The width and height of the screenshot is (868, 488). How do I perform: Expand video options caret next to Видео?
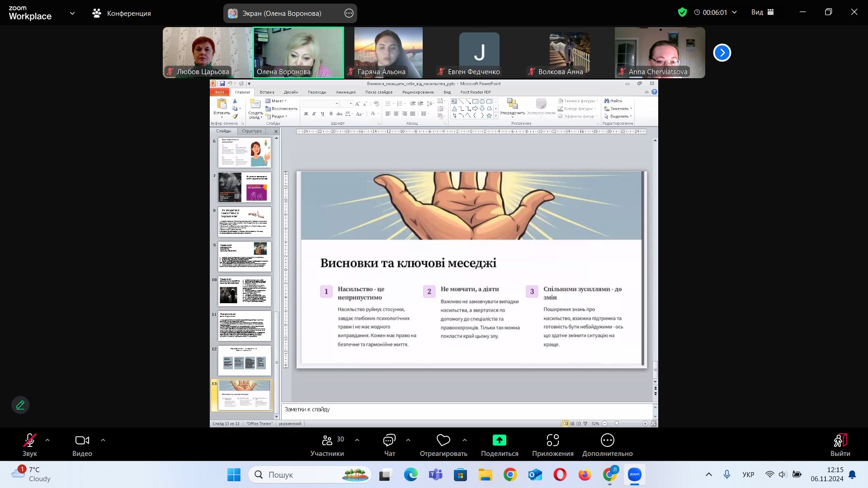coord(103,440)
